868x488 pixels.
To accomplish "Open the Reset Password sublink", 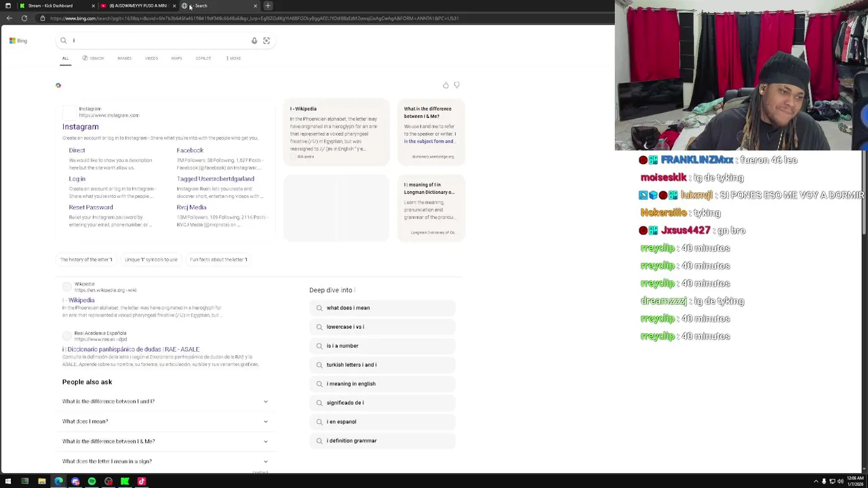I will tap(91, 207).
